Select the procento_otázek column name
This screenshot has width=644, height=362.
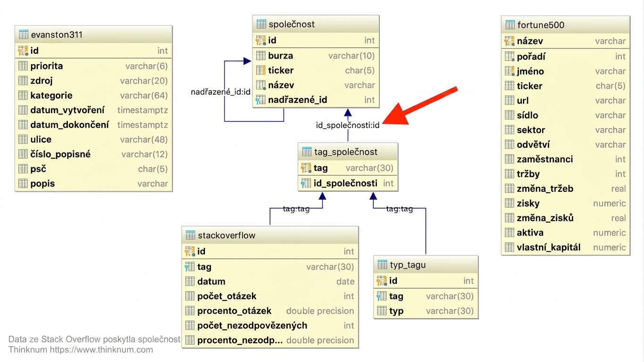234,311
